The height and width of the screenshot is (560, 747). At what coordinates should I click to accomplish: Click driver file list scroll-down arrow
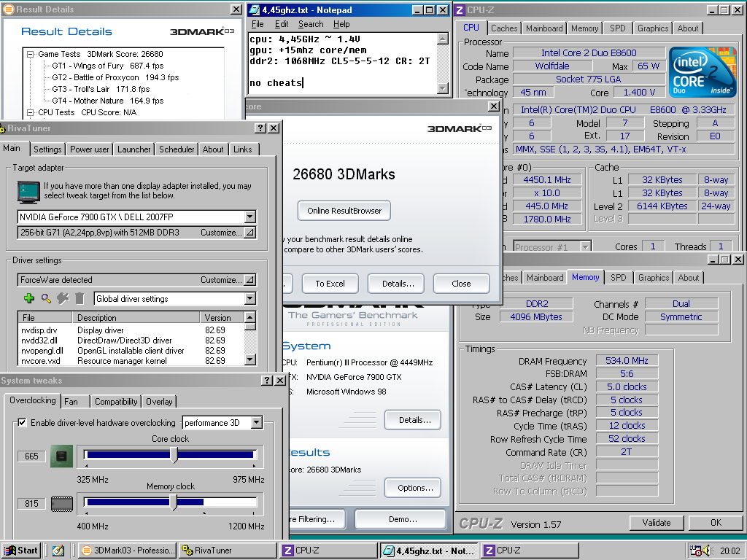pos(250,360)
